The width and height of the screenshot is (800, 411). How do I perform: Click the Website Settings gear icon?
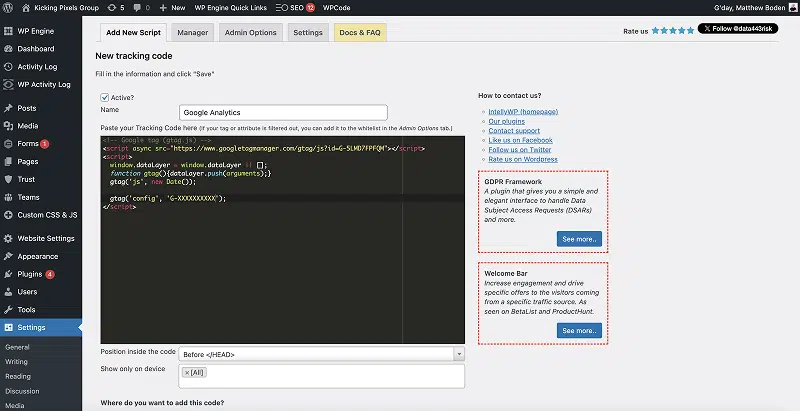point(8,239)
